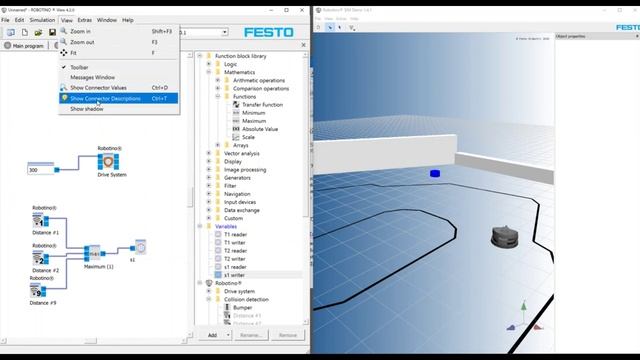Toggle Show Connector Descriptions option
Image resolution: width=640 pixels, height=360 pixels.
[x=119, y=98]
